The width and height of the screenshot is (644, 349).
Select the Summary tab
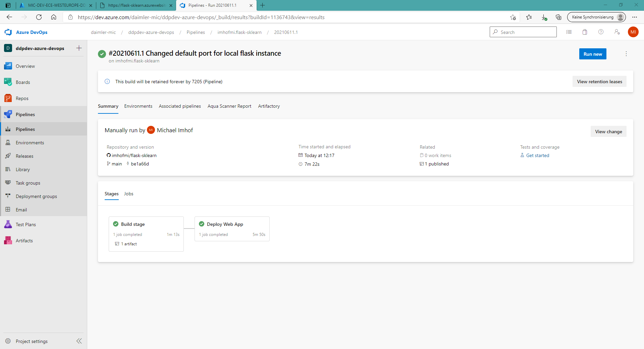pos(108,106)
